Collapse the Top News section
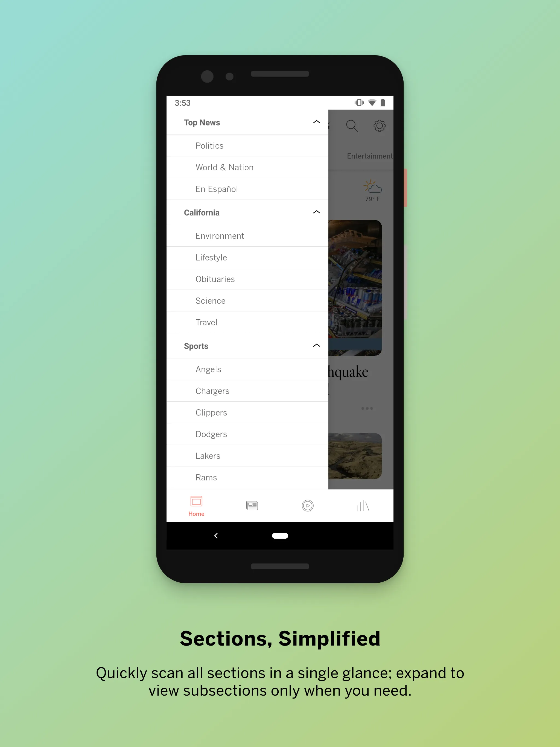 pos(316,122)
